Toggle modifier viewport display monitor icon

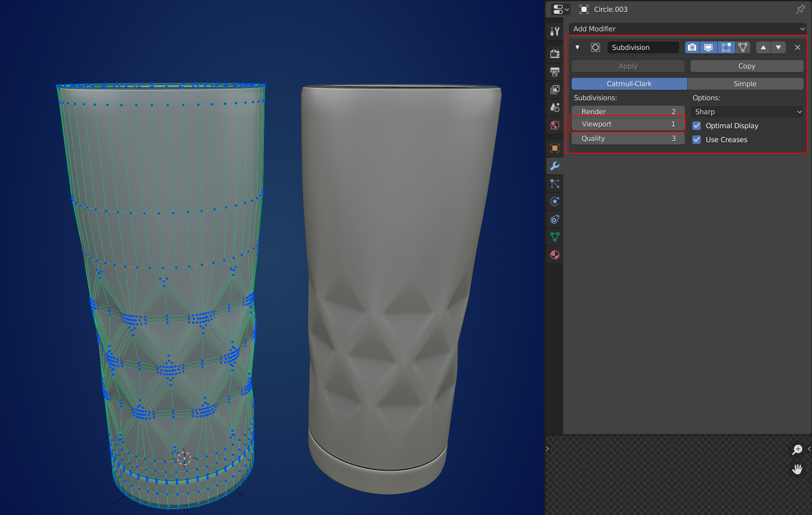coord(708,47)
